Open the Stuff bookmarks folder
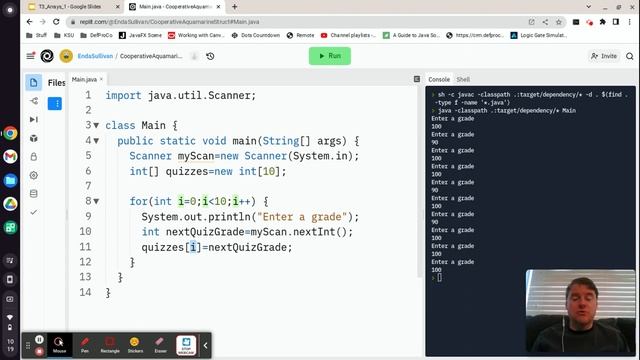The image size is (640, 360). click(36, 36)
